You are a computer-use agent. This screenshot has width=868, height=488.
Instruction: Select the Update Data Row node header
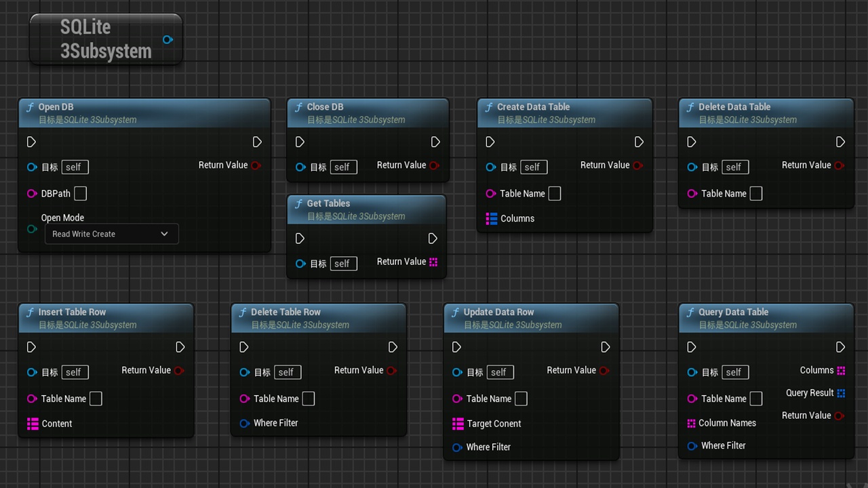point(532,319)
